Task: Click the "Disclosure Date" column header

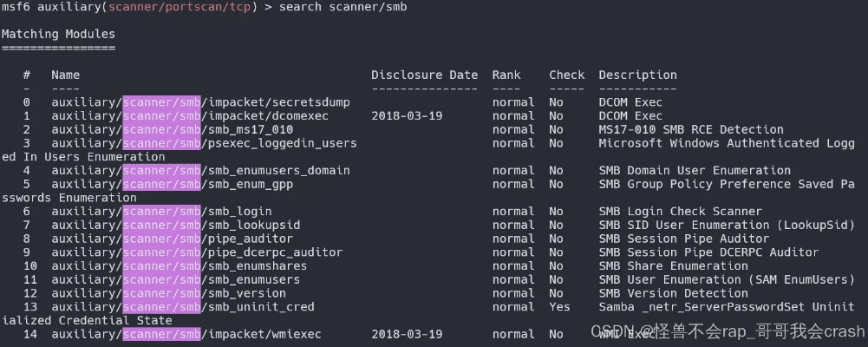Action: [x=424, y=75]
